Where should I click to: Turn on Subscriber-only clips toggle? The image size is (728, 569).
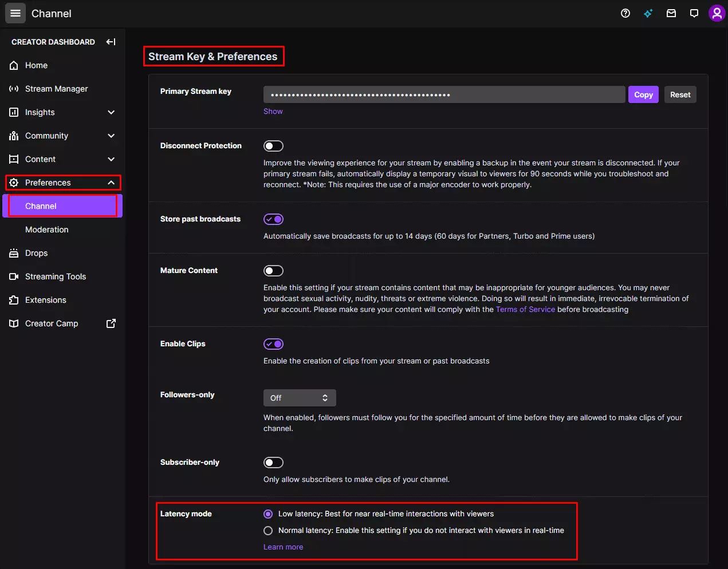click(273, 463)
